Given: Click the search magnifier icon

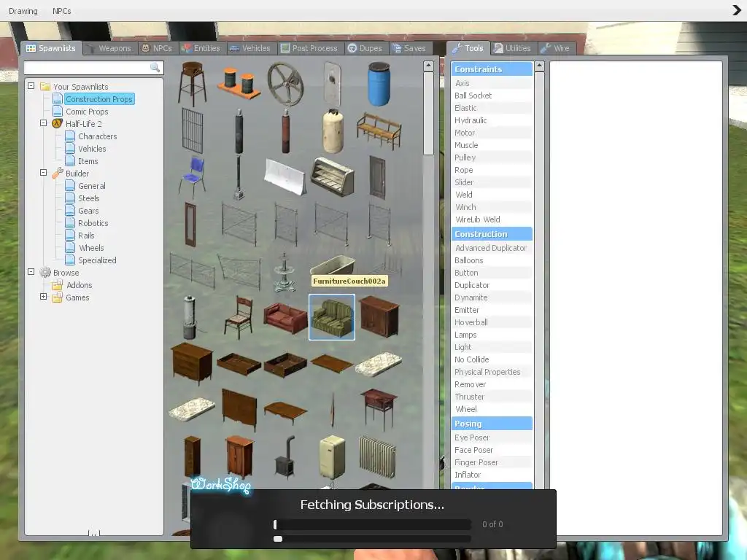Looking at the screenshot, I should click(x=155, y=68).
